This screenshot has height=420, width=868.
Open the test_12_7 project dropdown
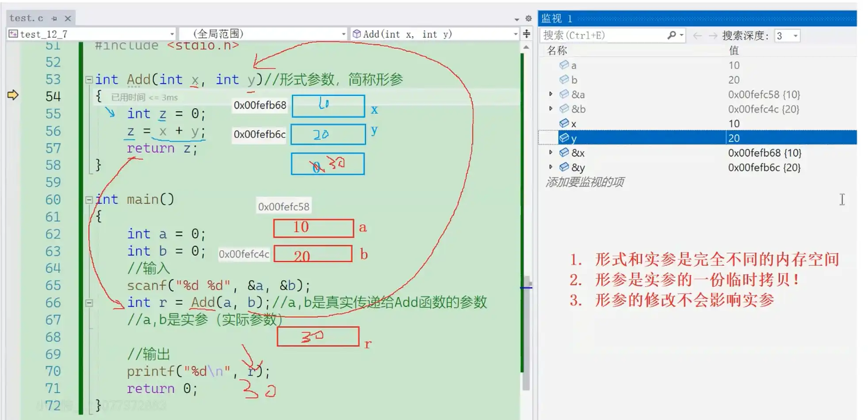point(172,34)
